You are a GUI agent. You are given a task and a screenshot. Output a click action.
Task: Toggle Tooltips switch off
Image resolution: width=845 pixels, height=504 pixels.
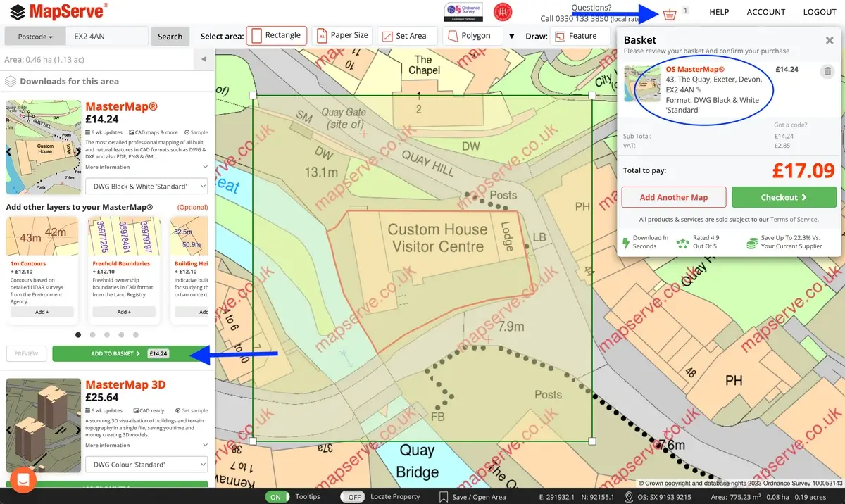point(277,497)
